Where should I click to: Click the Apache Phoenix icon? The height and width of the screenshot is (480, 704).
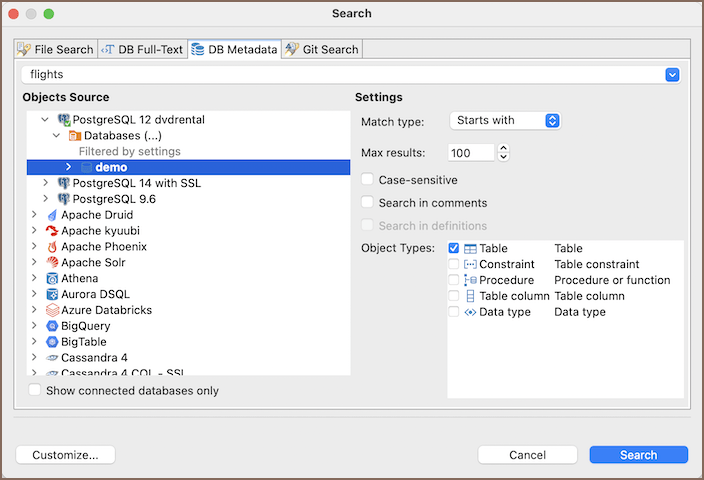click(x=53, y=247)
